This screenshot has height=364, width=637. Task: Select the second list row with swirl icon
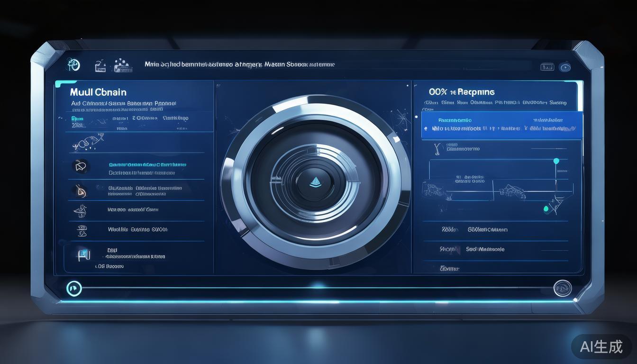(137, 191)
